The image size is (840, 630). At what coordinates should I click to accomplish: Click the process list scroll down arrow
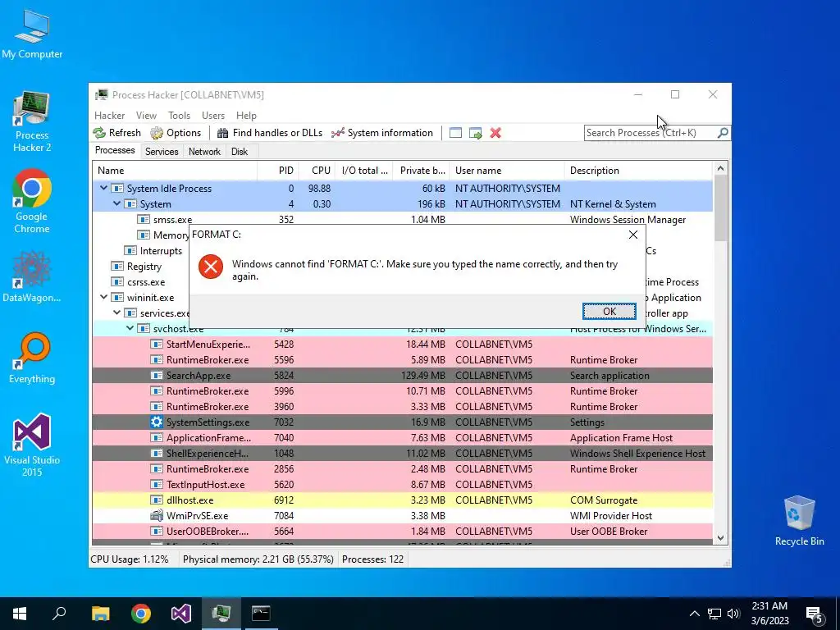[720, 538]
